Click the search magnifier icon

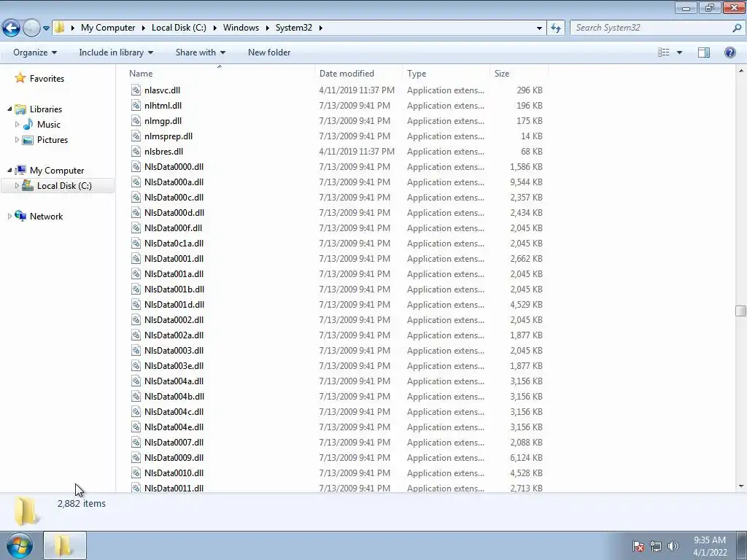point(737,28)
